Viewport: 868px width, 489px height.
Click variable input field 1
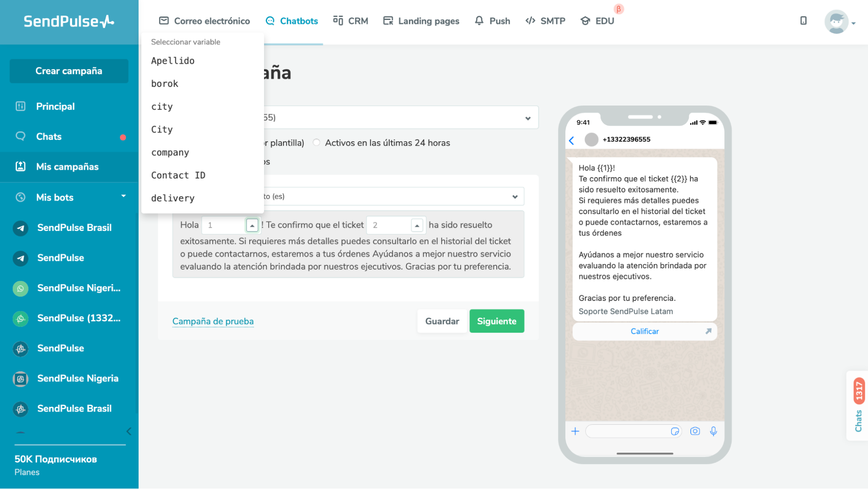224,225
